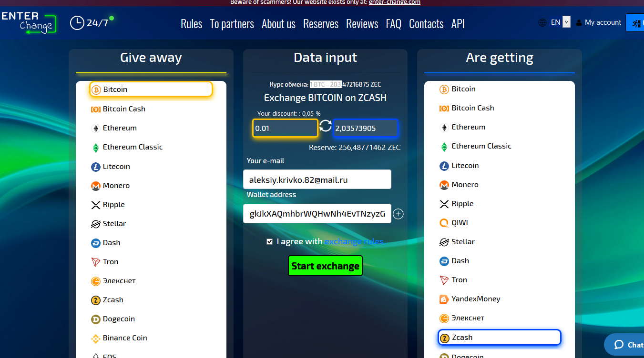
Task: Click Litecoin icon in Give away list
Action: tap(96, 167)
